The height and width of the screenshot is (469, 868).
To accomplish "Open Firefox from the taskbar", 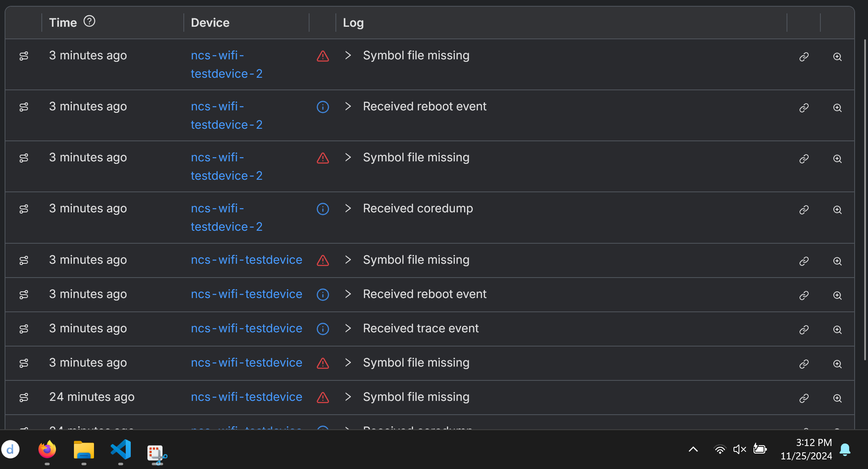I will (x=47, y=450).
